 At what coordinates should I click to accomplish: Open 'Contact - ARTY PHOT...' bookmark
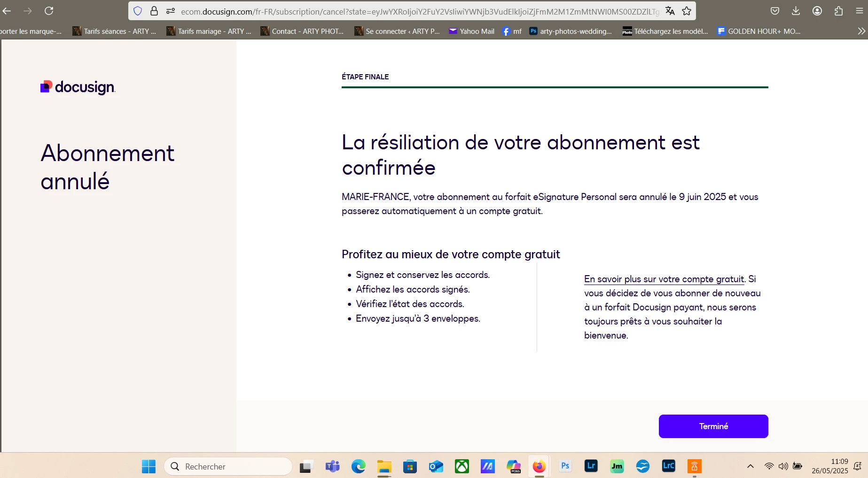tap(303, 31)
